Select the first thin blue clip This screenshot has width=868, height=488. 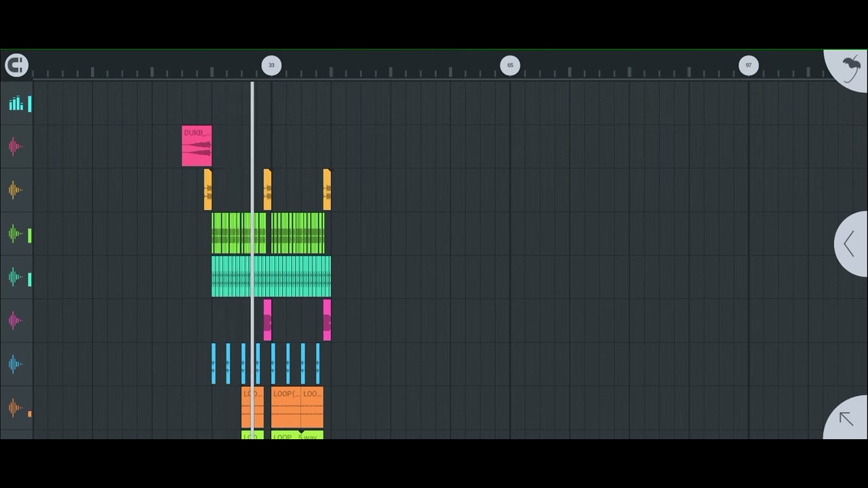pos(214,364)
